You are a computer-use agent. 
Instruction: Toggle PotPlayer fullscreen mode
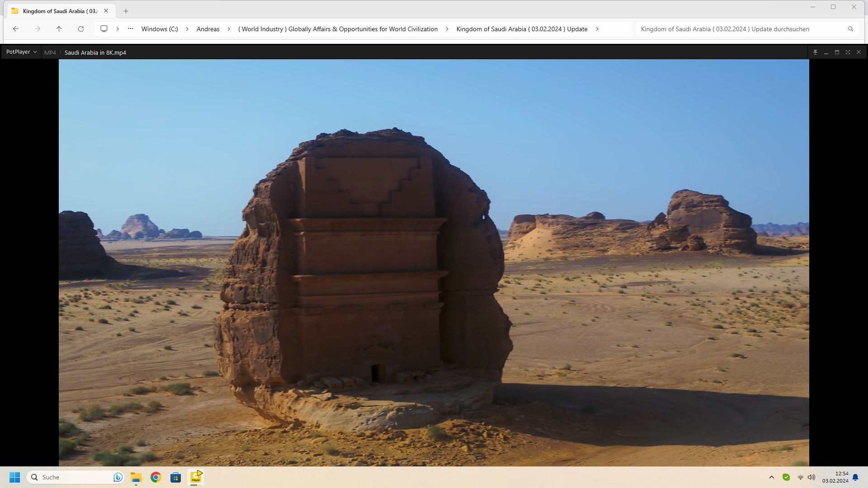848,52
